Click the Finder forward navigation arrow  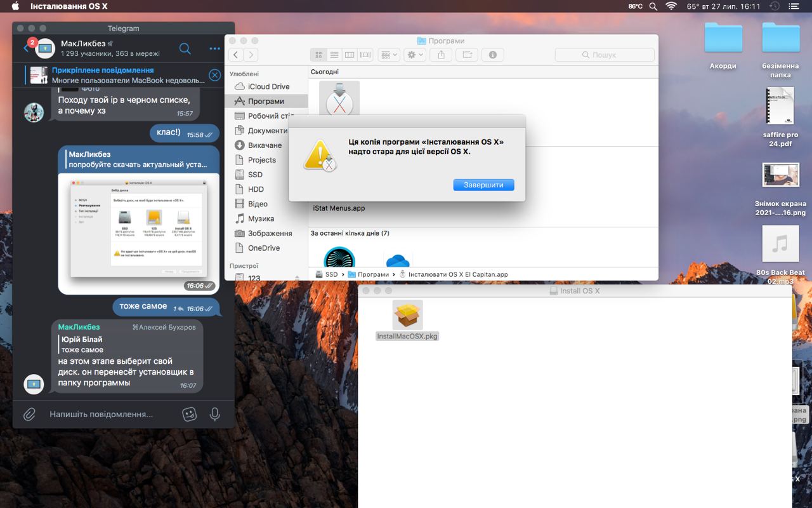click(x=251, y=55)
